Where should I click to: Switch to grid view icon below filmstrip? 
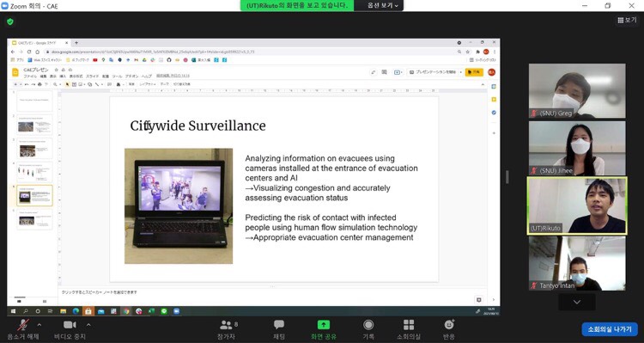click(x=45, y=301)
